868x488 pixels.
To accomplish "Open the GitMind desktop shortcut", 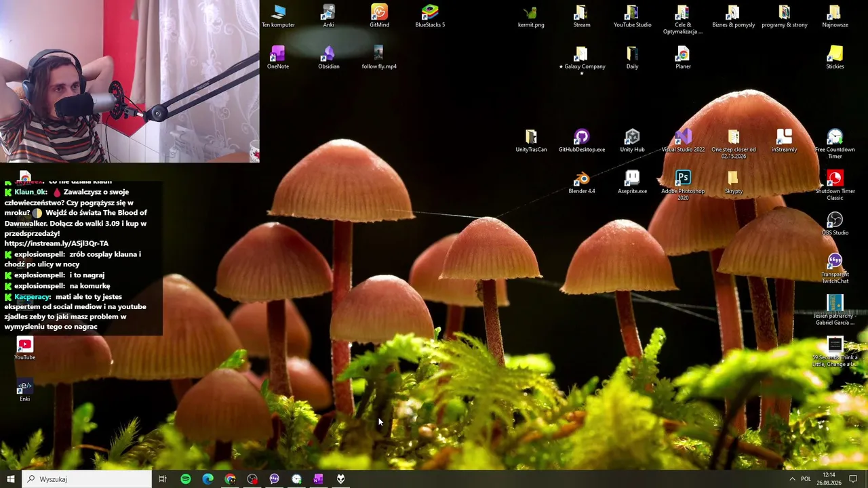I will point(379,16).
